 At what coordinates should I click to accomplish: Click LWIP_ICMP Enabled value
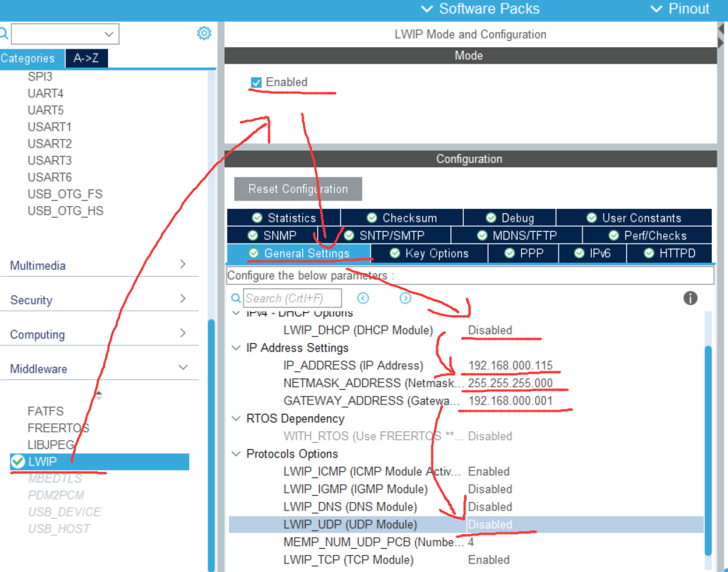click(x=489, y=471)
